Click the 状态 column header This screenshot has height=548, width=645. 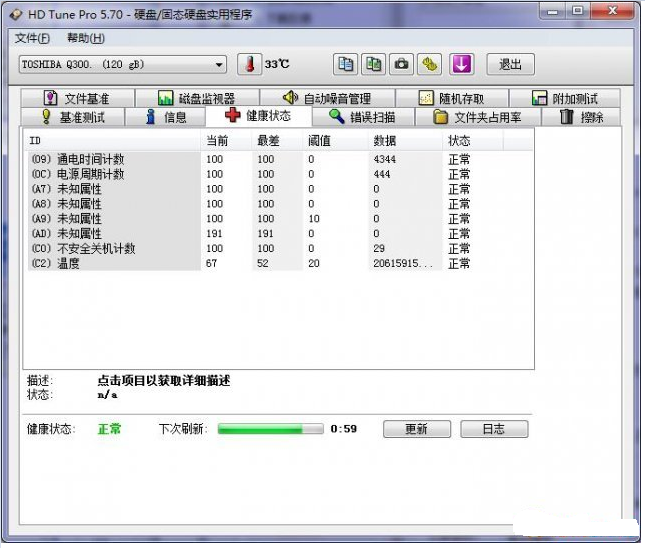click(x=473, y=141)
